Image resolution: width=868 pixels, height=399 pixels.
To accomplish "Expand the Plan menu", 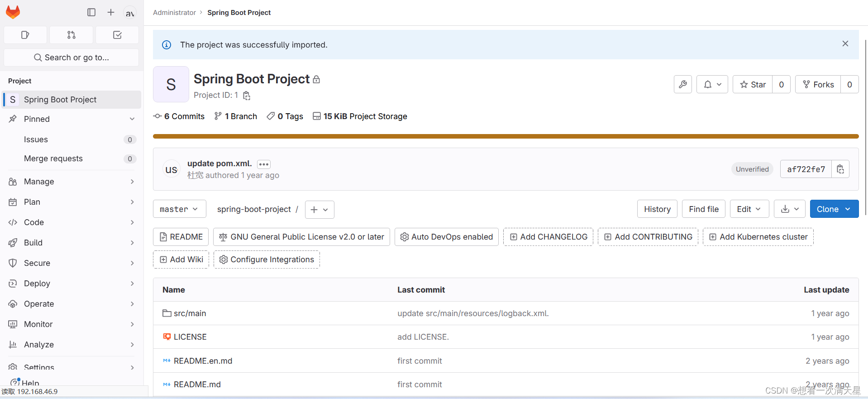I will pyautogui.click(x=72, y=202).
